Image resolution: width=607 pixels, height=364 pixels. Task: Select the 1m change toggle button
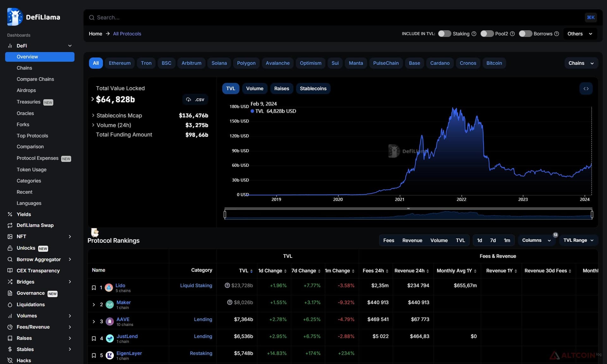(x=507, y=240)
